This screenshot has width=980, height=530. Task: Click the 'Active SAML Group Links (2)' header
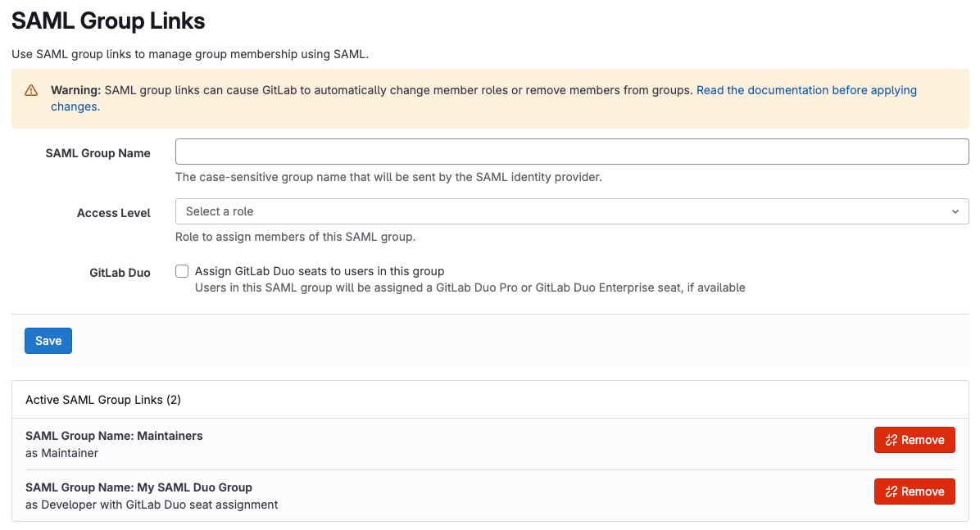point(103,400)
